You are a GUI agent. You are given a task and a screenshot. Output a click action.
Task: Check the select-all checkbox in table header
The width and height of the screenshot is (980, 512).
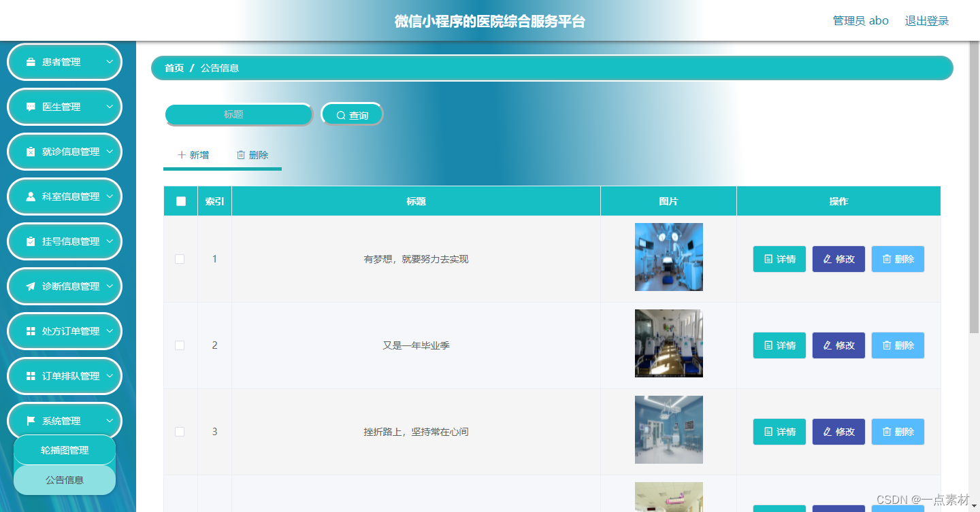(180, 201)
